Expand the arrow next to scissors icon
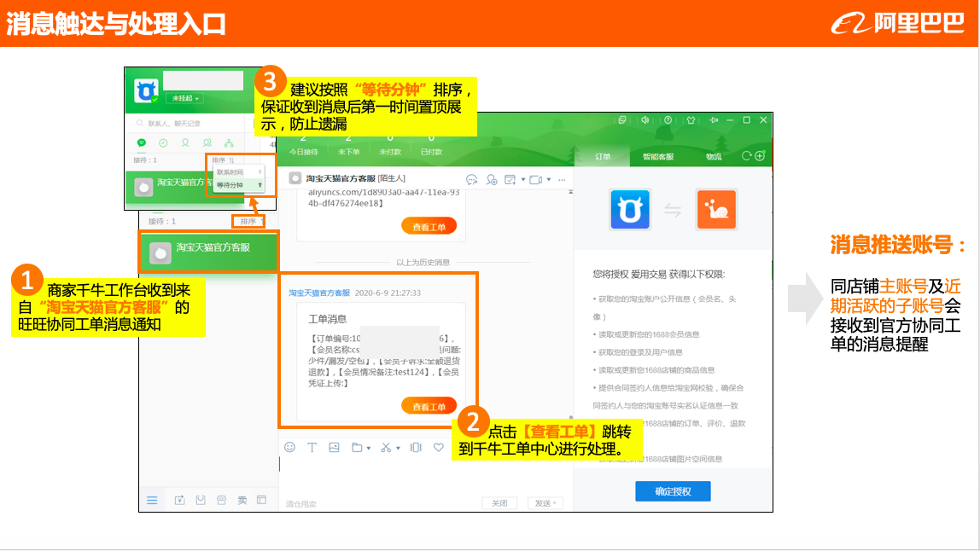Viewport: 980px width, 551px height. click(x=398, y=448)
